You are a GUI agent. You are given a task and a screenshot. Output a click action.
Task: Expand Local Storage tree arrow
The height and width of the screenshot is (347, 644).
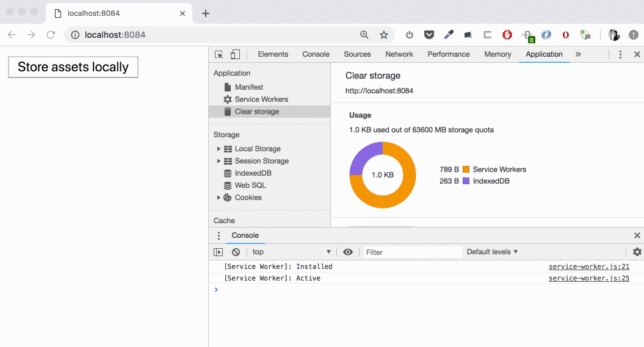(219, 148)
